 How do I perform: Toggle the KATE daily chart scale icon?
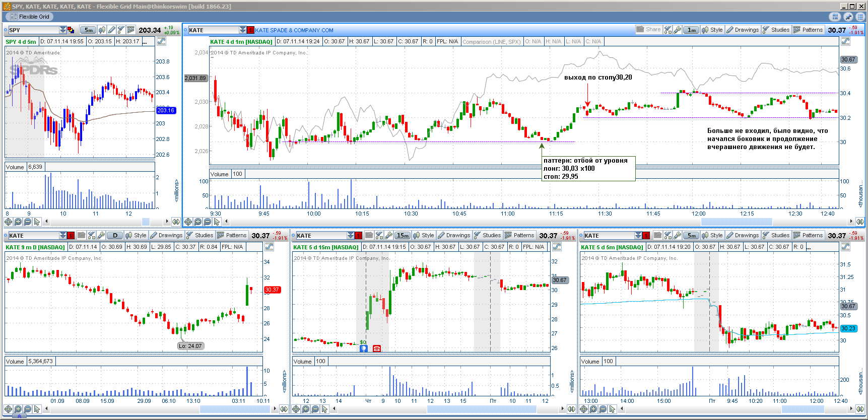pos(269,247)
